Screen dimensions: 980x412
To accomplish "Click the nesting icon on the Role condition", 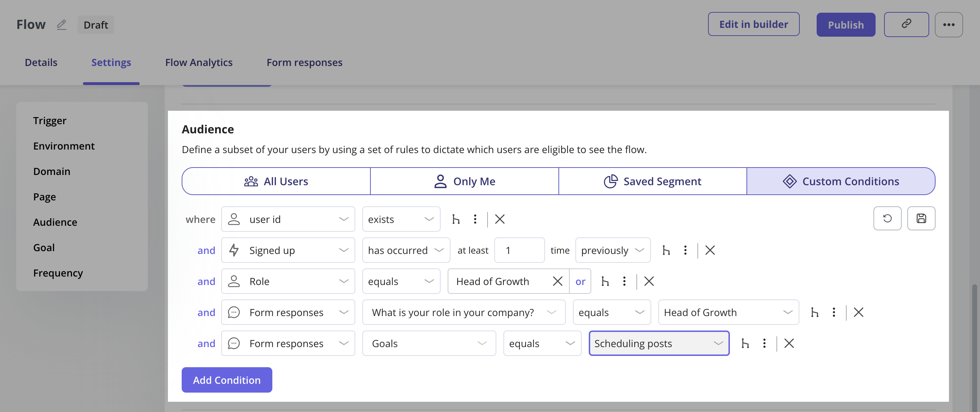I will pyautogui.click(x=605, y=281).
